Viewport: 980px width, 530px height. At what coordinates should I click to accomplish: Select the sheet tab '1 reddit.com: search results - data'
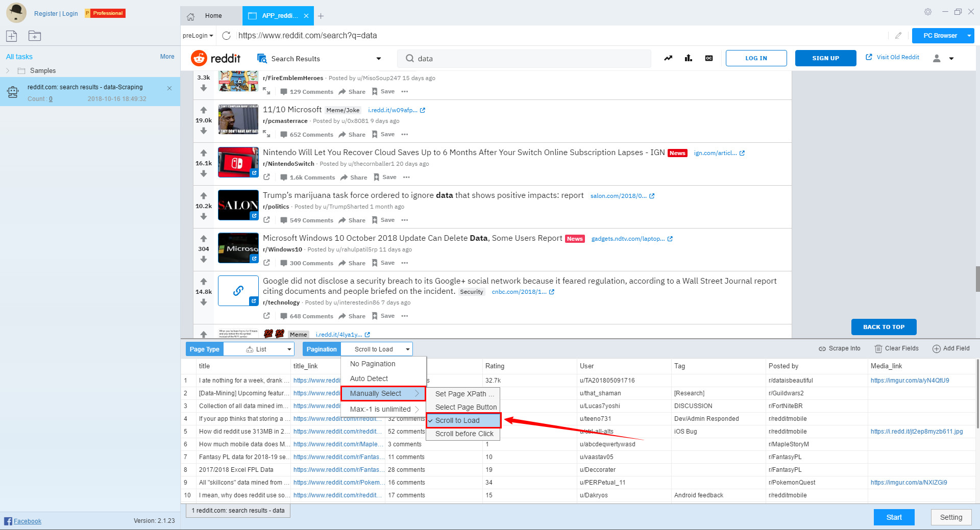[238, 511]
